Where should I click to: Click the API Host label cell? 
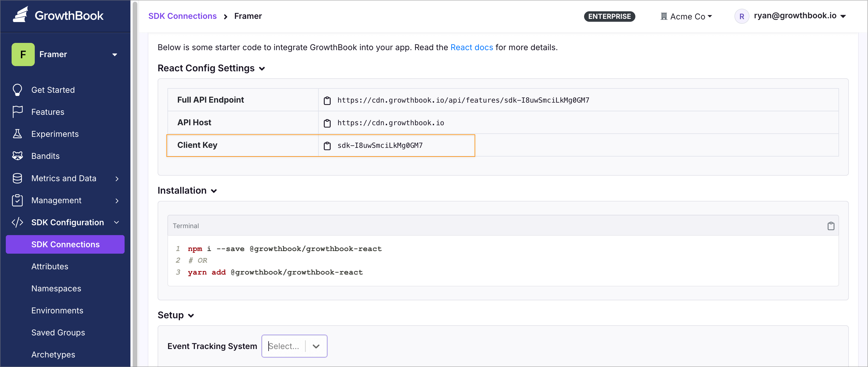click(242, 122)
